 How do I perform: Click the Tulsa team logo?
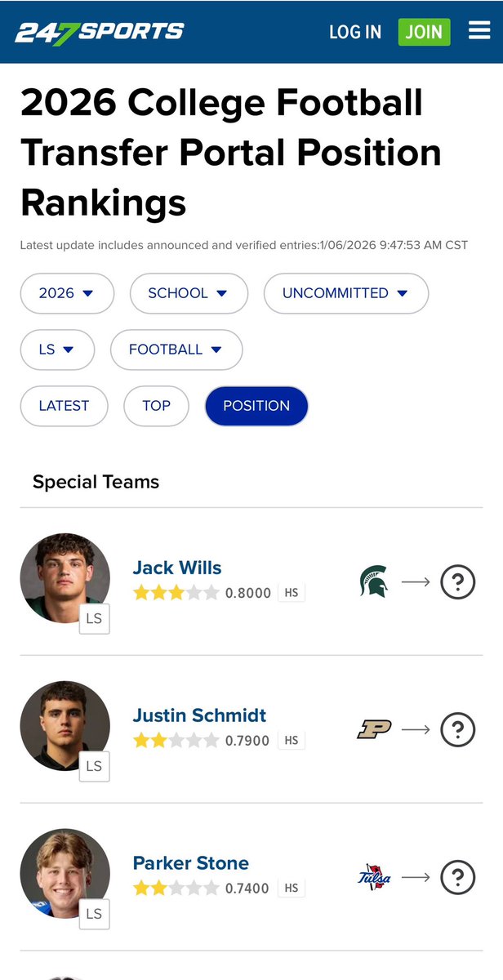(374, 877)
